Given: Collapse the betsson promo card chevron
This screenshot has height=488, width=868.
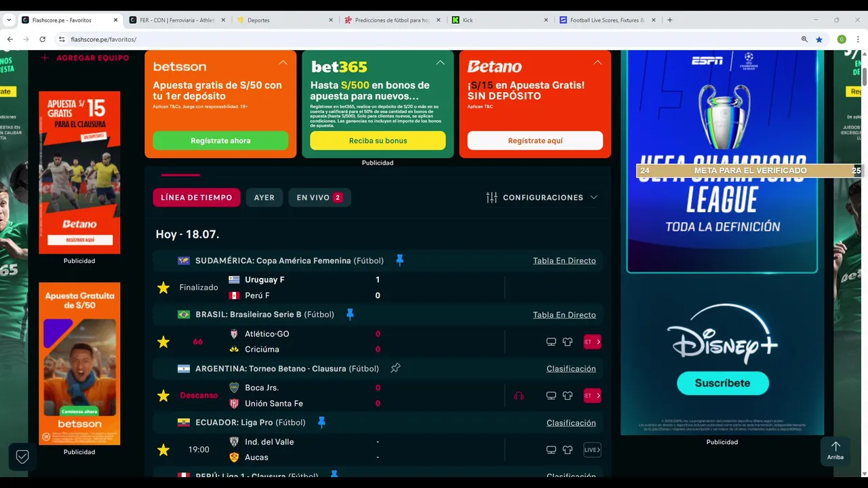Looking at the screenshot, I should pos(283,62).
